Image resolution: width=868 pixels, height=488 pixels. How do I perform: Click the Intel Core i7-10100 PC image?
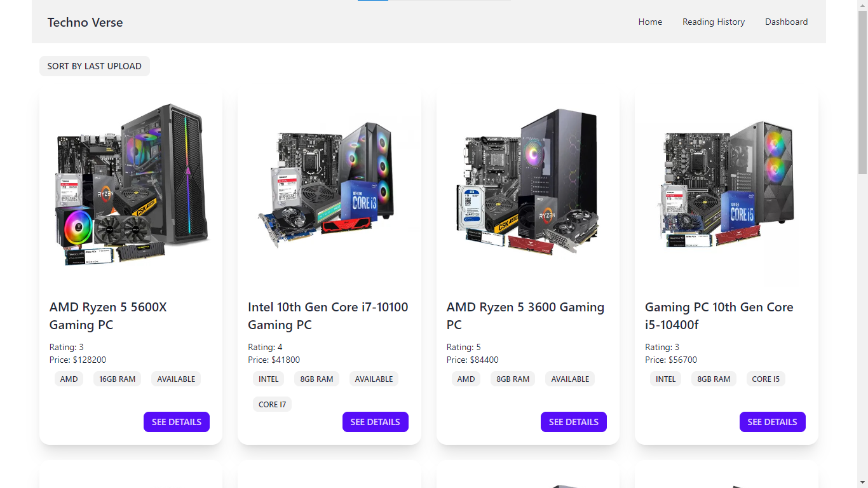pyautogui.click(x=329, y=184)
